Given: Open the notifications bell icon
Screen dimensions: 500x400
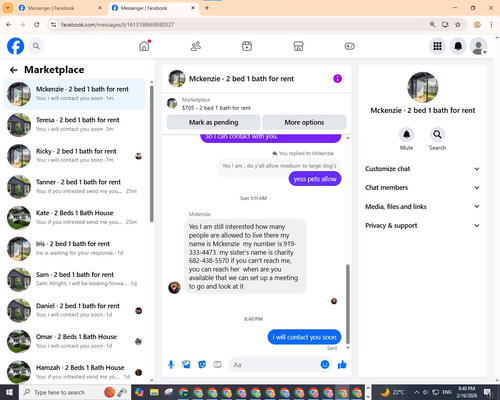Looking at the screenshot, I should (x=458, y=46).
